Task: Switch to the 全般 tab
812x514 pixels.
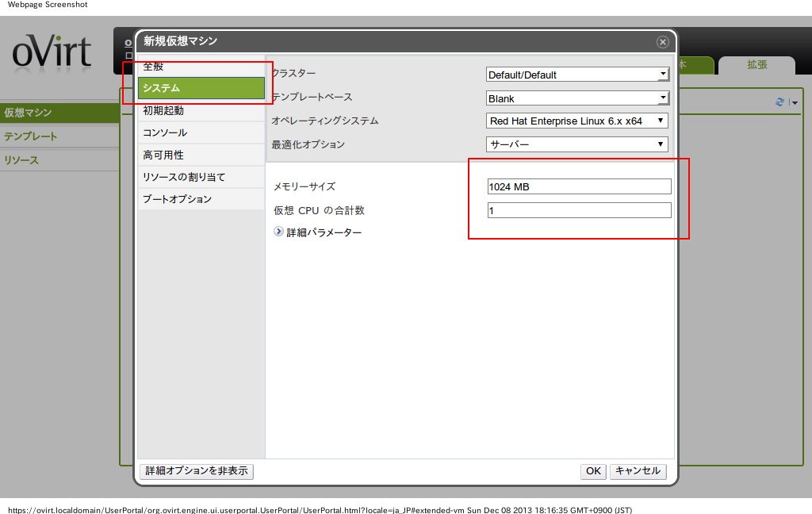Action: [154, 67]
